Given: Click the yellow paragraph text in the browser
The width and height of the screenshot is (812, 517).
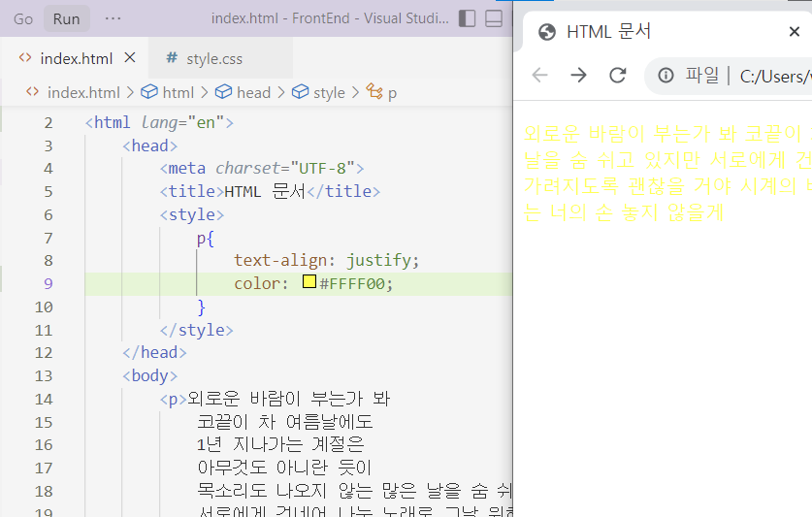Looking at the screenshot, I should tap(667, 173).
